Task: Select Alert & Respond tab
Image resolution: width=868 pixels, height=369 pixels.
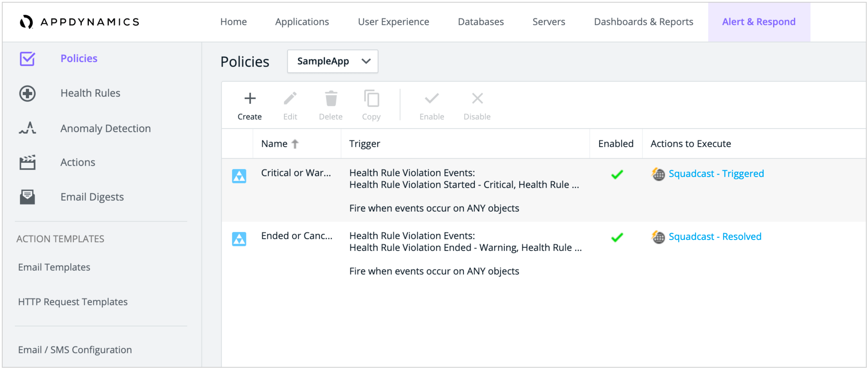Action: tap(759, 22)
